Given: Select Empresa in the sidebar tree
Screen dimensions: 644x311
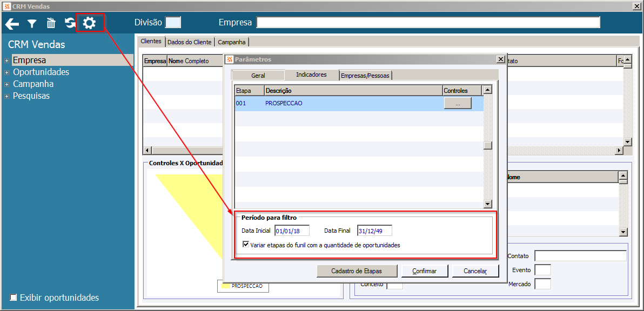Looking at the screenshot, I should (x=29, y=60).
